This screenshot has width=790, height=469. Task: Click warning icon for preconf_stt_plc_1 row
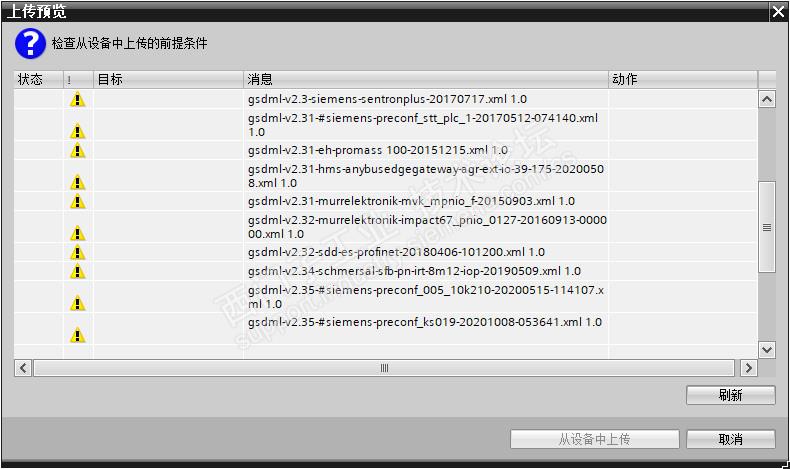[78, 131]
